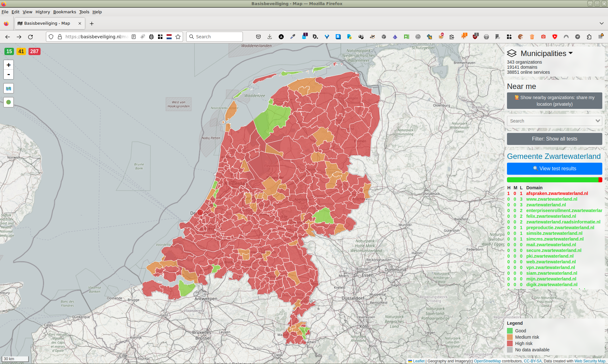
Task: Bookmark this page with star icon
Action: coord(178,37)
